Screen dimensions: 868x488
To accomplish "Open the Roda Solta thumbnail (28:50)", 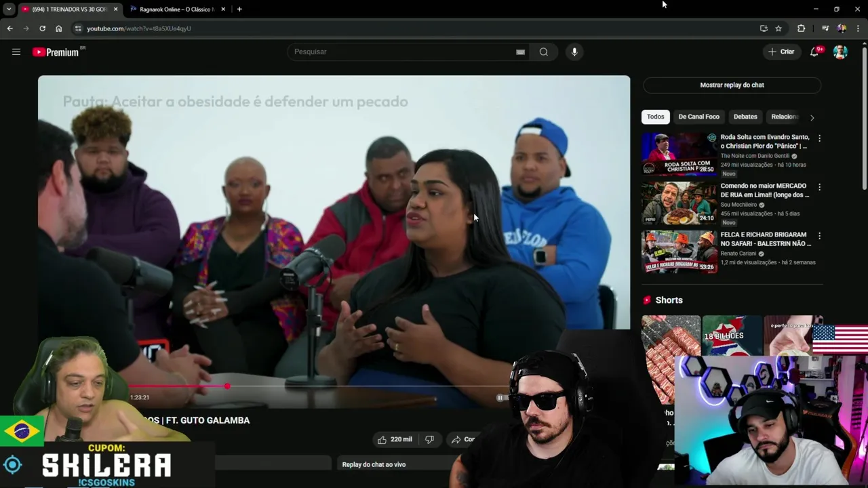I will click(x=679, y=155).
